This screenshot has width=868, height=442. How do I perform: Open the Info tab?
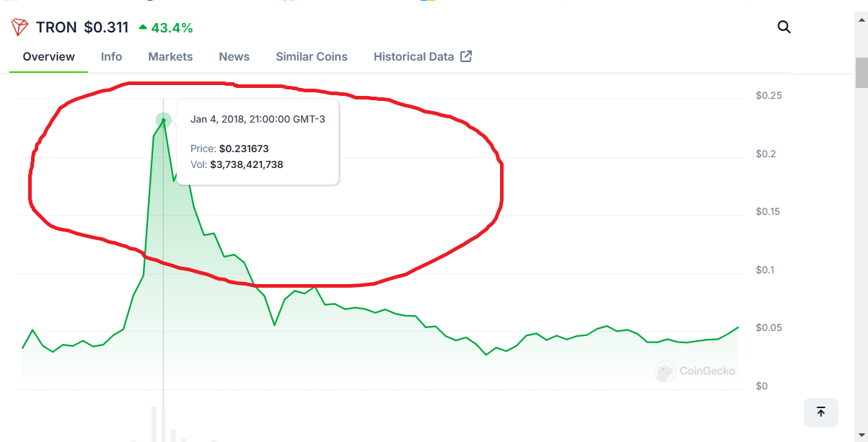tap(111, 56)
